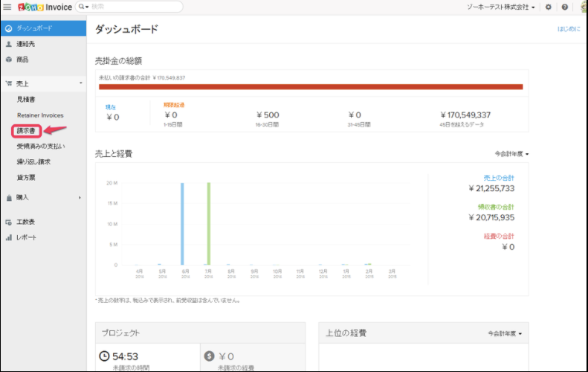The height and width of the screenshot is (372, 588).
Task: Click the help question mark icon
Action: (565, 7)
